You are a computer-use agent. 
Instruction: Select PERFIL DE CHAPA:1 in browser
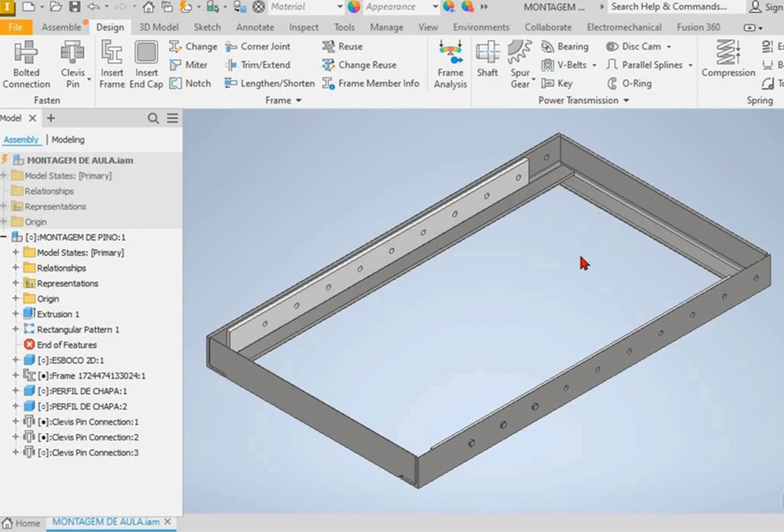tap(81, 391)
